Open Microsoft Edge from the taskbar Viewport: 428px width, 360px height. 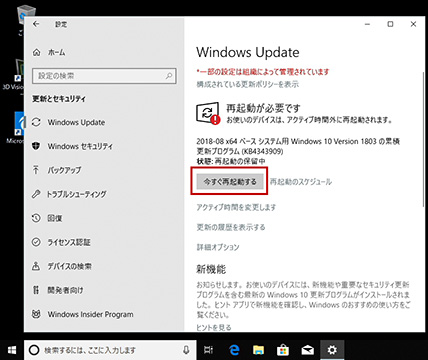234,350
